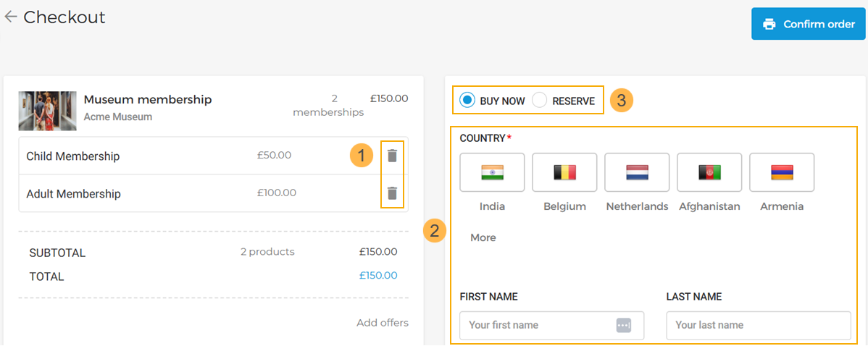Open the Museum membership product thumbnail
868x346 pixels.
click(47, 111)
